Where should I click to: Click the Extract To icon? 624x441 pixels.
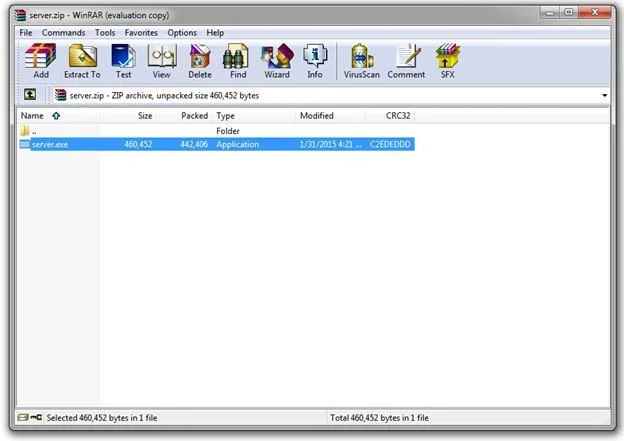pos(82,61)
